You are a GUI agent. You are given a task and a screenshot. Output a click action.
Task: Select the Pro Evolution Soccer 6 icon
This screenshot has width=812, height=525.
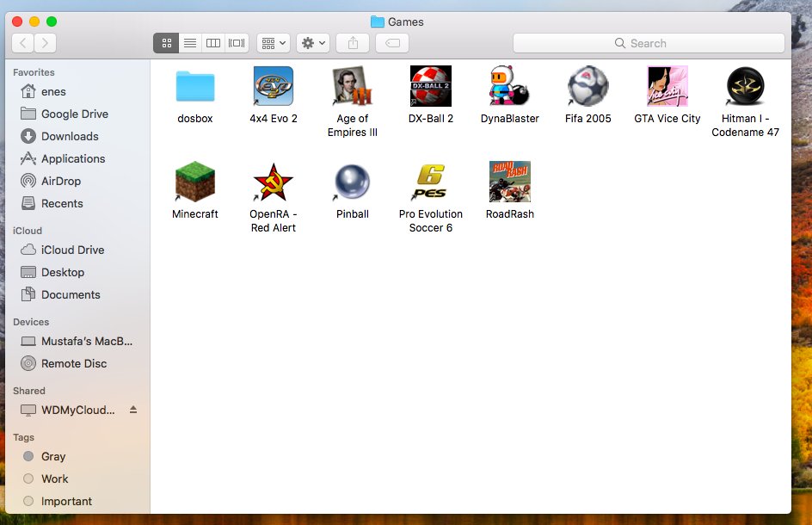[x=431, y=182]
